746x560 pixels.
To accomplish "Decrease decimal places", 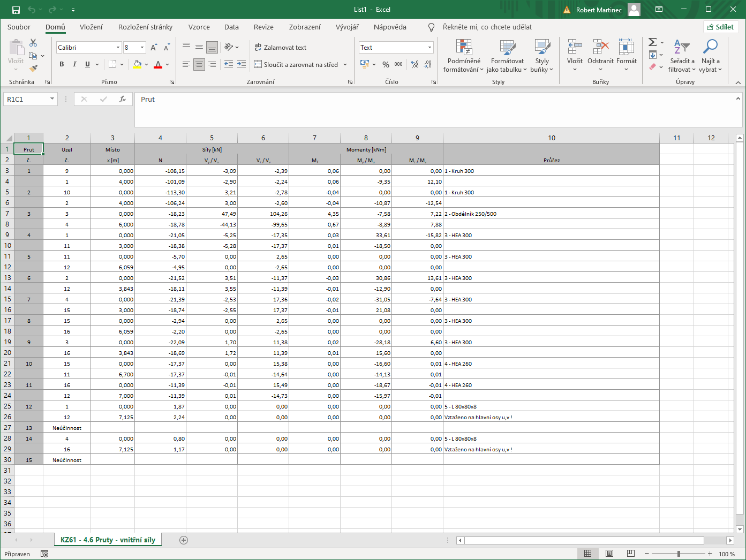I will click(x=428, y=64).
